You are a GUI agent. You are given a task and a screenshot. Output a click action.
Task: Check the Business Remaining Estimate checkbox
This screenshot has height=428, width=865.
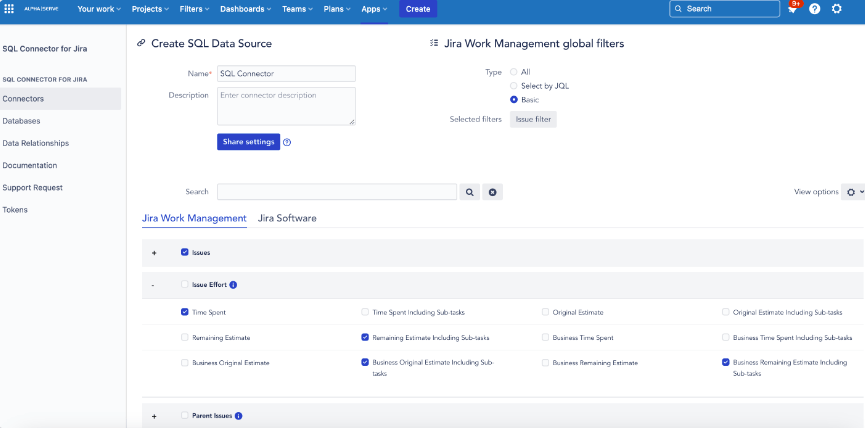click(x=545, y=362)
